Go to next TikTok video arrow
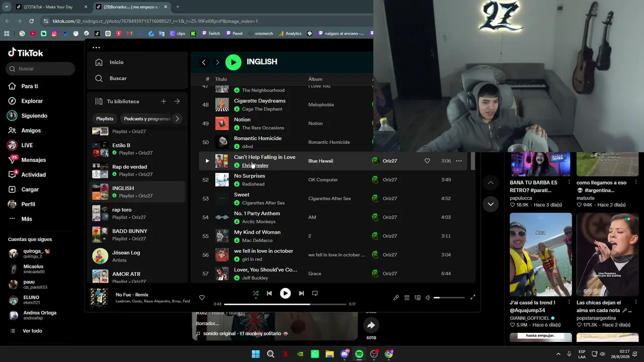Screen dimensions: 644x362 (491, 204)
